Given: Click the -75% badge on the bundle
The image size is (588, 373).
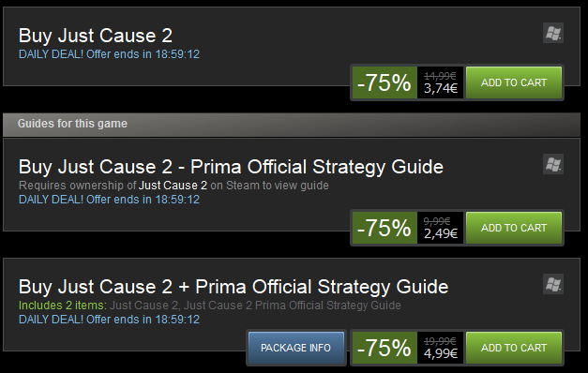Looking at the screenshot, I should tap(384, 348).
